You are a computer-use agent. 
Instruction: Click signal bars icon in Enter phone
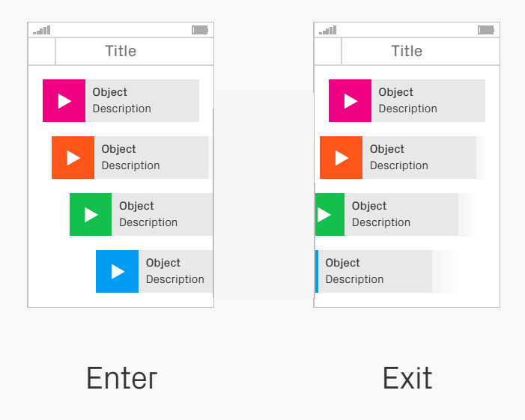click(x=42, y=30)
